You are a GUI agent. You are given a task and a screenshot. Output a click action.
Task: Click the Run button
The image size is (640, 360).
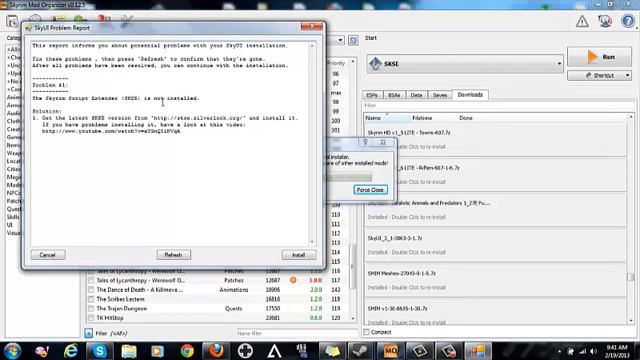[599, 57]
